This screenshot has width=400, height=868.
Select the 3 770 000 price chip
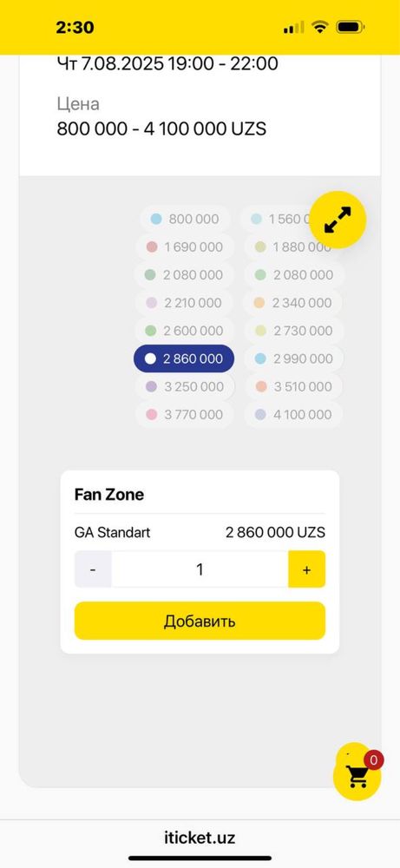[x=184, y=415]
